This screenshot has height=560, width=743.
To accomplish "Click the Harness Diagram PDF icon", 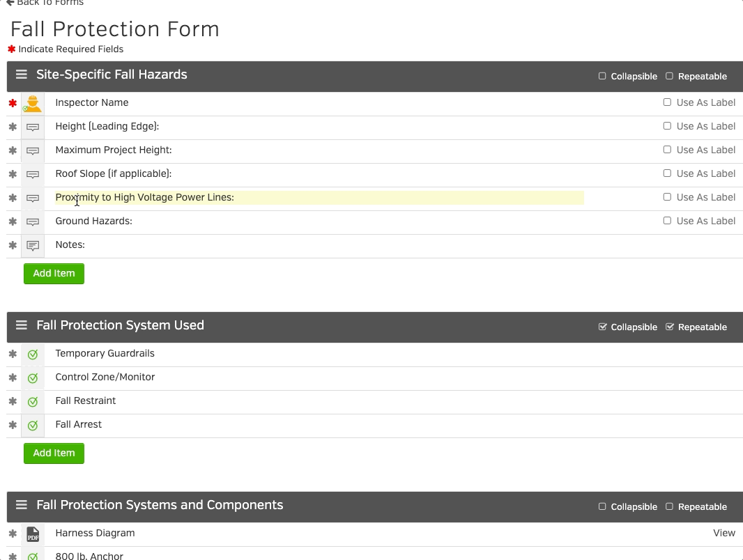I will [x=33, y=534].
